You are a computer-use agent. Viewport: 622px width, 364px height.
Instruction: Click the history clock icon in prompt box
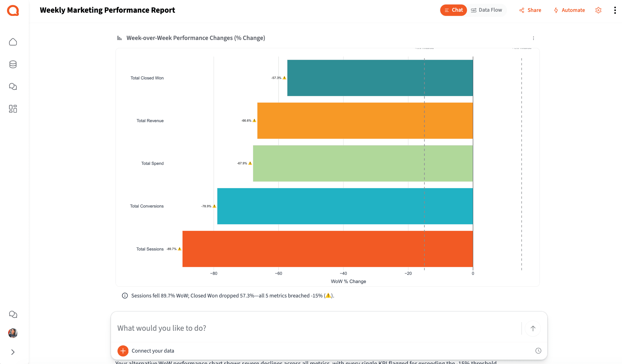click(x=538, y=351)
